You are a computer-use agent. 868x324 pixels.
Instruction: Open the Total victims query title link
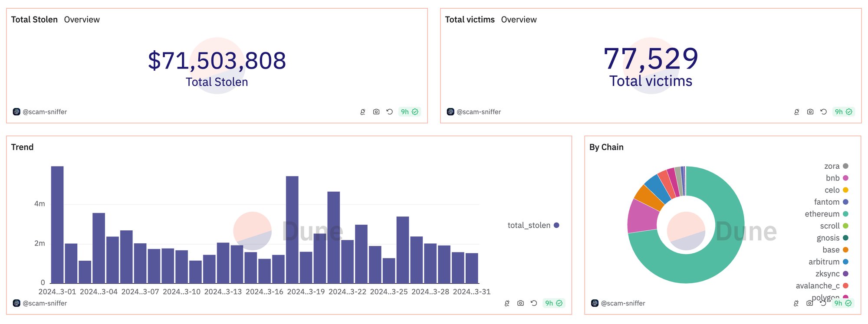coord(470,20)
